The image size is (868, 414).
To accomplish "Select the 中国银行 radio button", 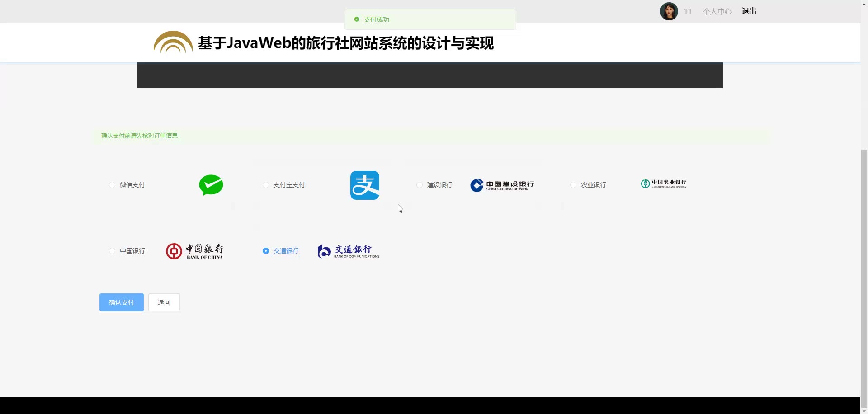I will 112,251.
